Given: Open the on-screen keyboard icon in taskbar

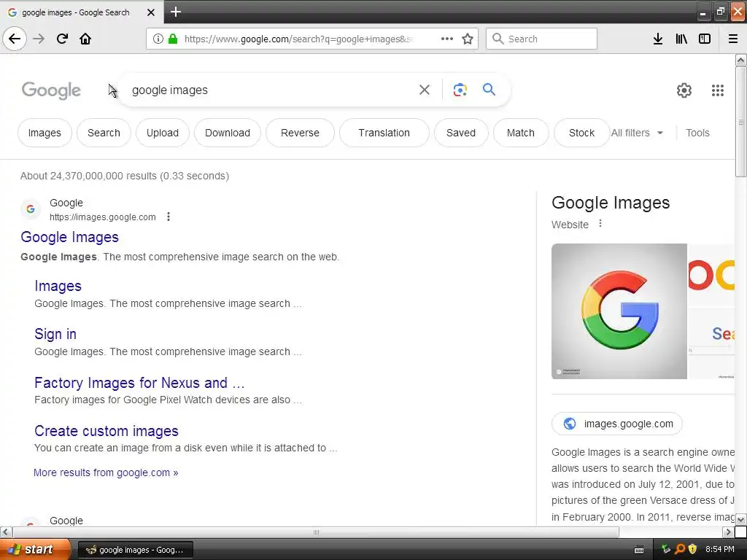Looking at the screenshot, I should 639,550.
